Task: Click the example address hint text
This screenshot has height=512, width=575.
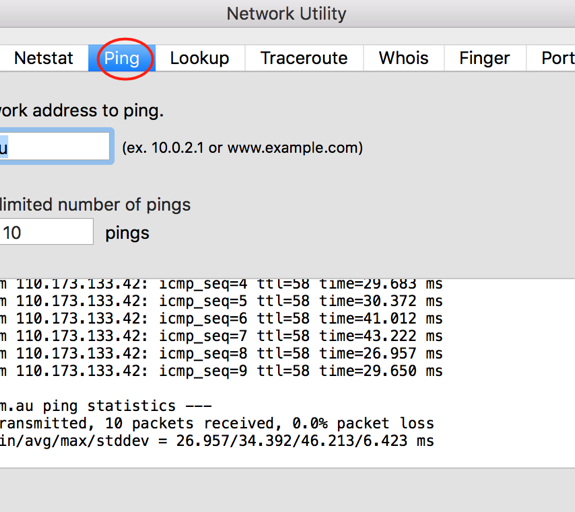Action: click(242, 148)
